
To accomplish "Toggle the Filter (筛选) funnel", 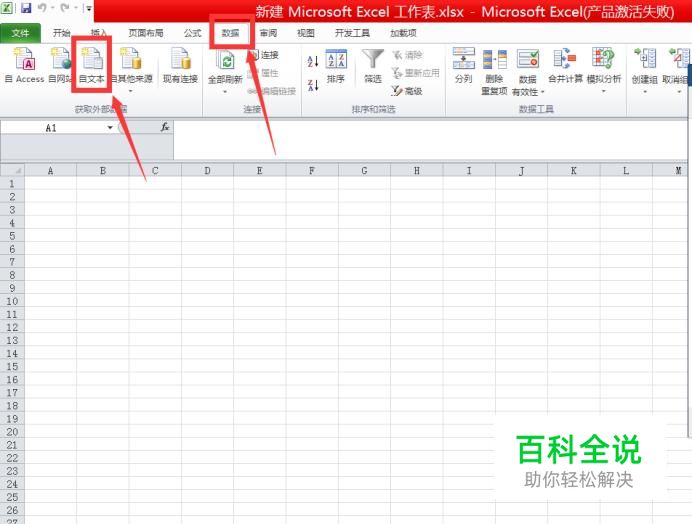I will point(373,66).
